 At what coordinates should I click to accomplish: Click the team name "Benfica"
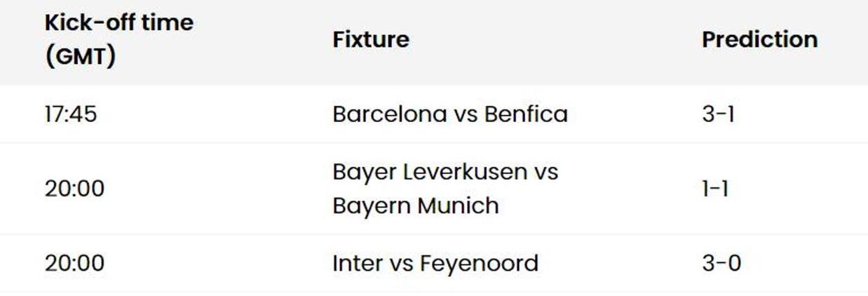[526, 114]
